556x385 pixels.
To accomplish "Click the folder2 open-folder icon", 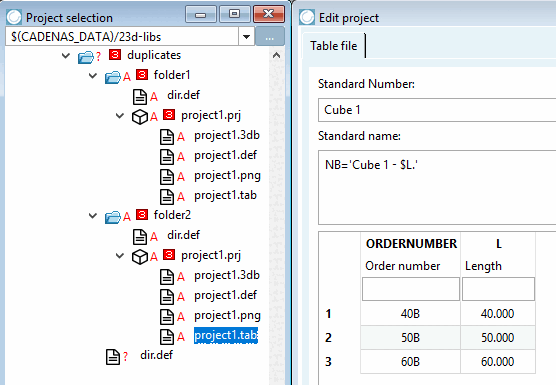I will [x=113, y=217].
